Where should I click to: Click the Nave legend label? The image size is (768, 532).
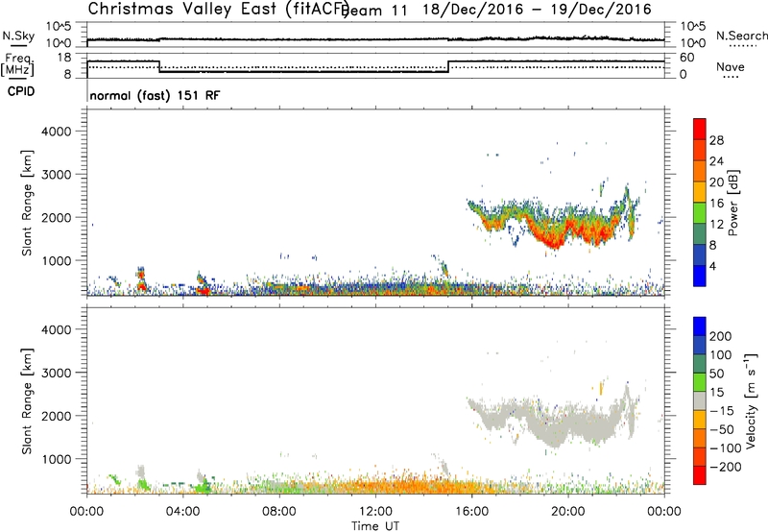tap(731, 66)
